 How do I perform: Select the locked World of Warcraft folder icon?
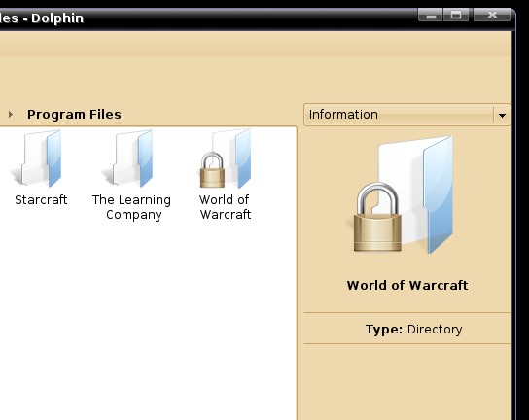tap(226, 158)
